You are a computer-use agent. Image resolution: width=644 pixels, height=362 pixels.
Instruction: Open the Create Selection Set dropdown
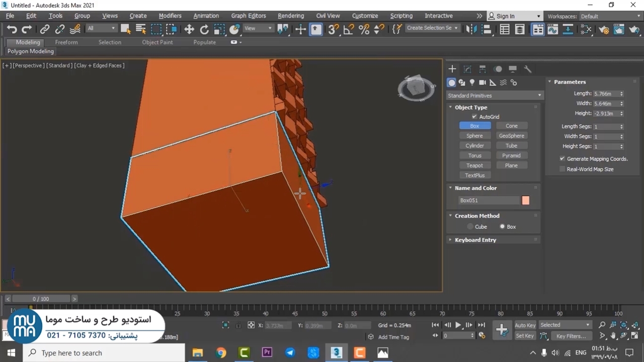tap(432, 28)
